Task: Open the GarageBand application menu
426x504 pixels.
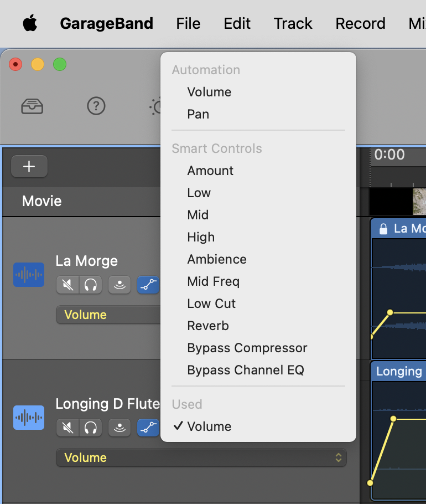Action: pos(106,23)
